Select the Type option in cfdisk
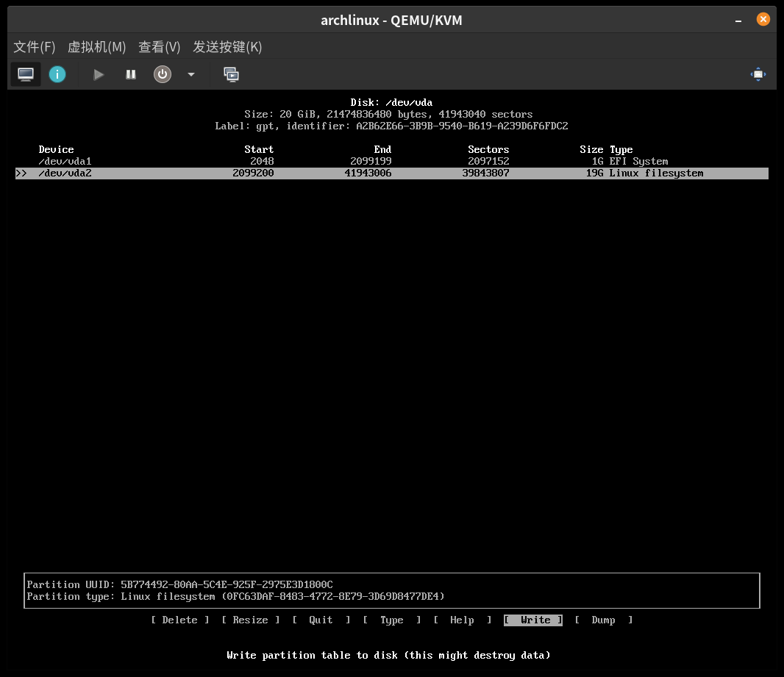This screenshot has width=784, height=677. pos(391,620)
